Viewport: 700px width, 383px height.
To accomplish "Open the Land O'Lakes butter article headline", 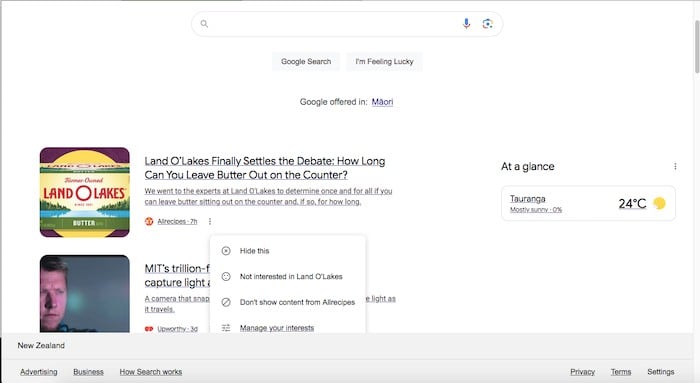I will (x=265, y=168).
